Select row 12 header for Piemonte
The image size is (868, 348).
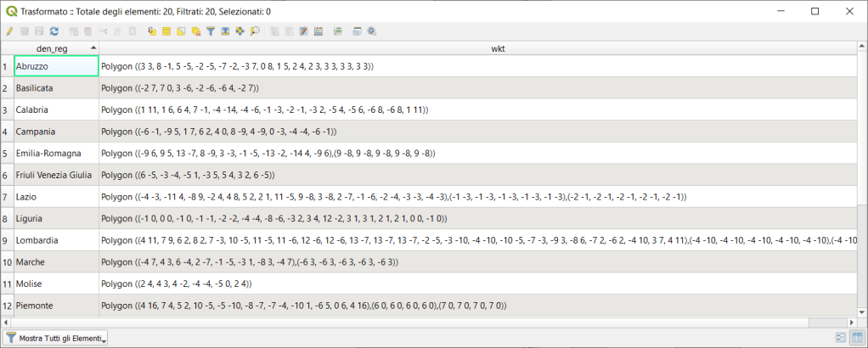(x=7, y=306)
